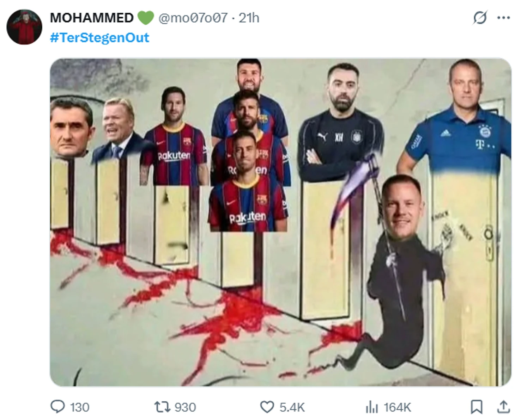Open the #TerStegenOut hashtag
The image size is (515, 420).
pos(99,37)
